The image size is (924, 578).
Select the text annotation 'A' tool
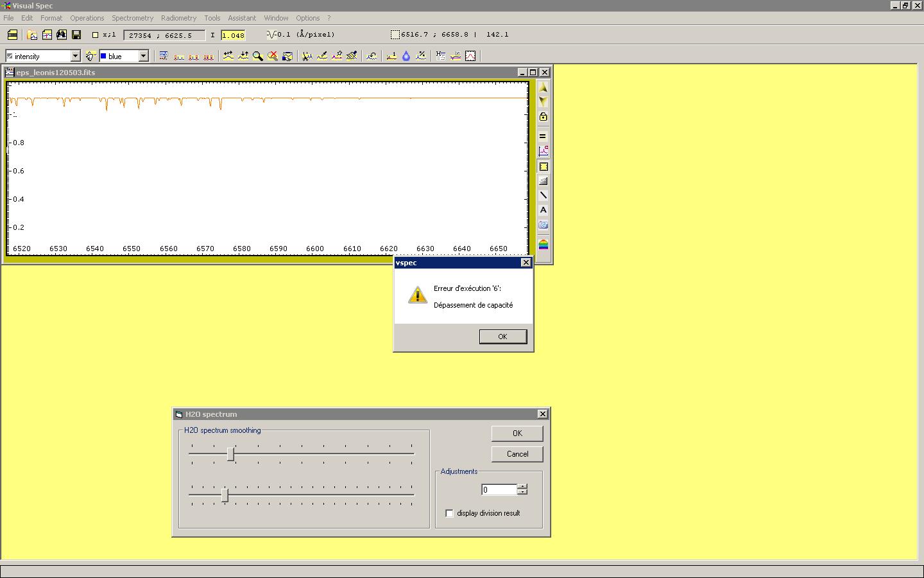coord(543,210)
